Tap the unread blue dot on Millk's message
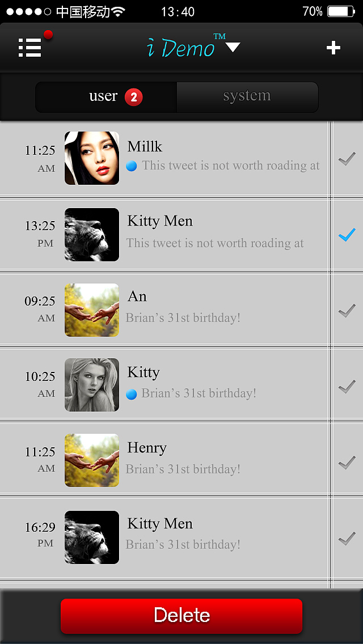The image size is (363, 644). [x=131, y=166]
